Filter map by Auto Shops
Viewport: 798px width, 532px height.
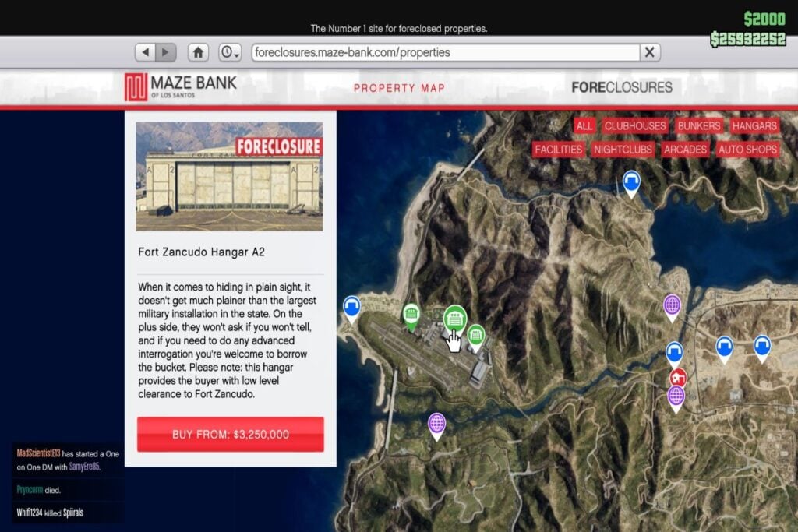747,150
